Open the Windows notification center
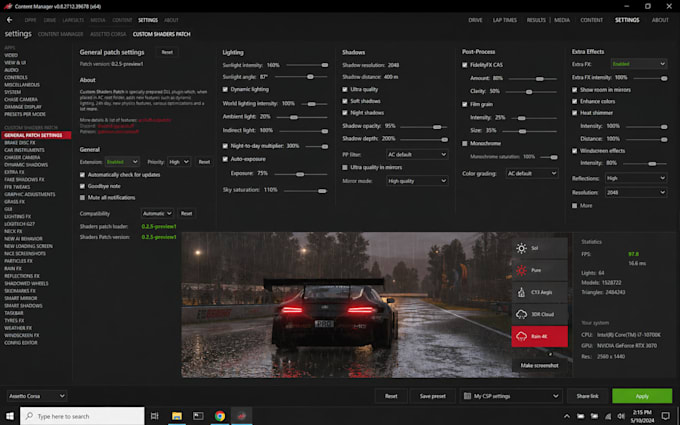The height and width of the screenshot is (425, 680). [x=666, y=416]
